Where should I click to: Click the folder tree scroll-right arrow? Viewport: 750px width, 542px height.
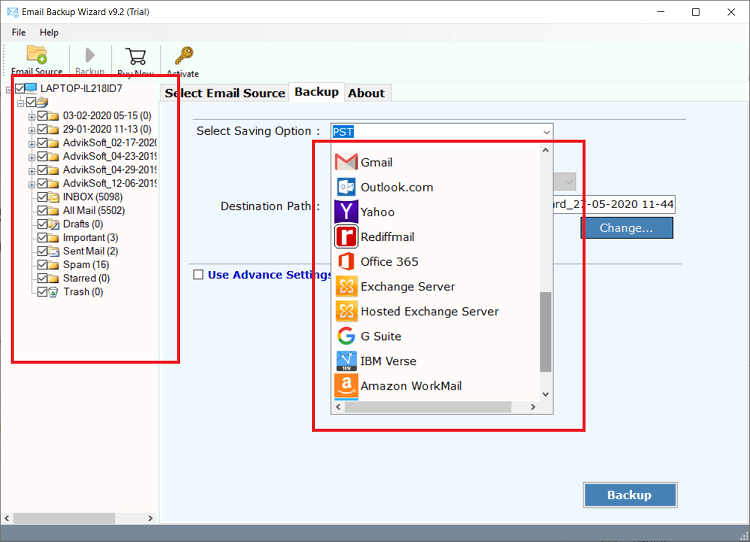tap(150, 518)
